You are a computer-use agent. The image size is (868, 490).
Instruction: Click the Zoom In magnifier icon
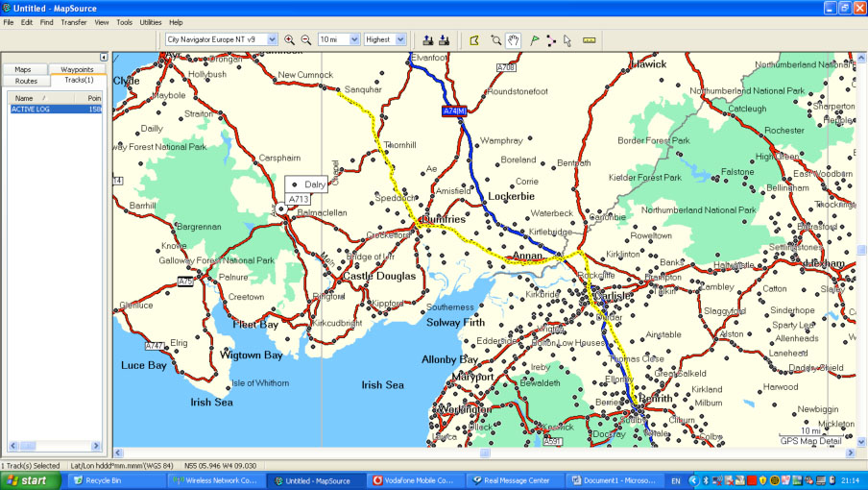point(289,39)
